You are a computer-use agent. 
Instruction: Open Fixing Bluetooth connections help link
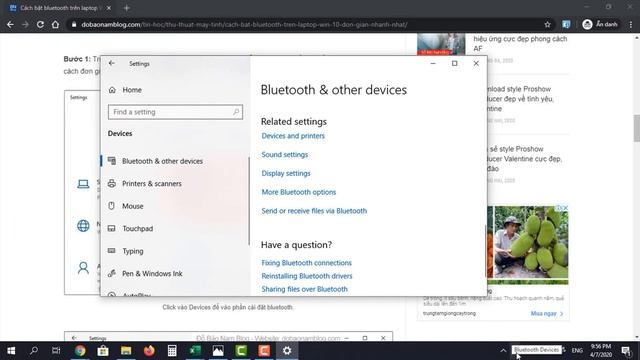point(307,263)
